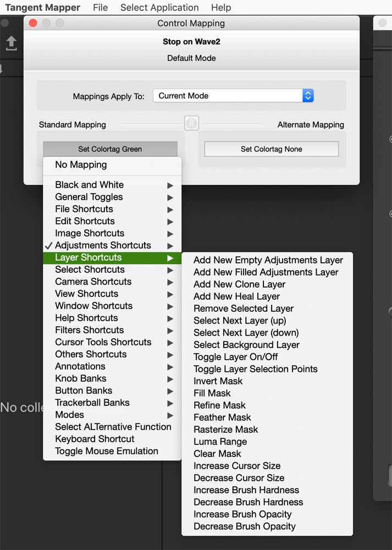Open the Mappings Apply To dropdown
392x550 pixels.
click(233, 96)
